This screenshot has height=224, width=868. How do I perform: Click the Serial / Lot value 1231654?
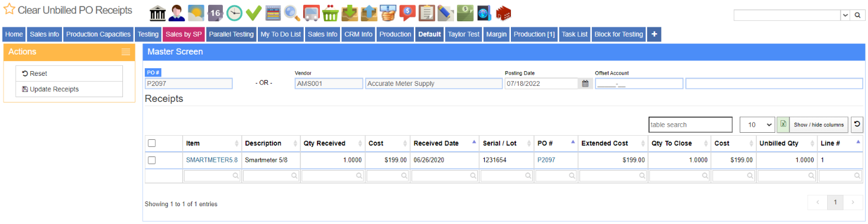click(x=494, y=160)
